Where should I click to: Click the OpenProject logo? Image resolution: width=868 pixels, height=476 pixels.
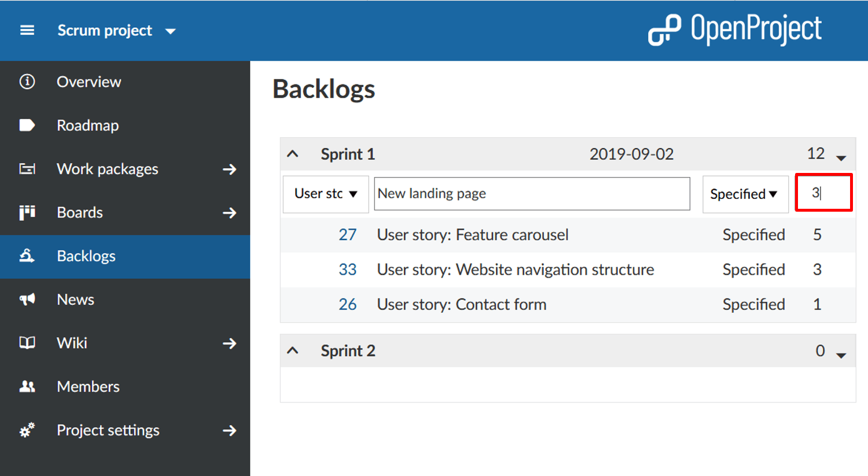point(734,29)
